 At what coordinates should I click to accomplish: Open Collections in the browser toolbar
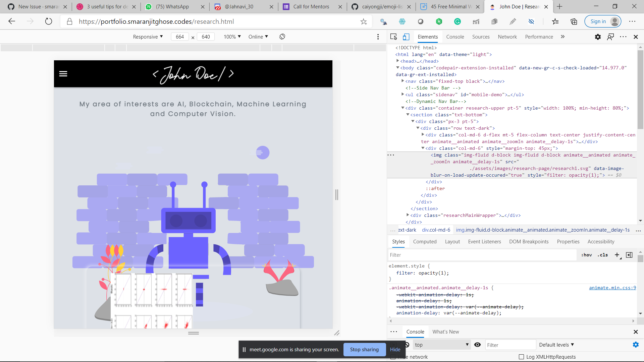(x=574, y=21)
